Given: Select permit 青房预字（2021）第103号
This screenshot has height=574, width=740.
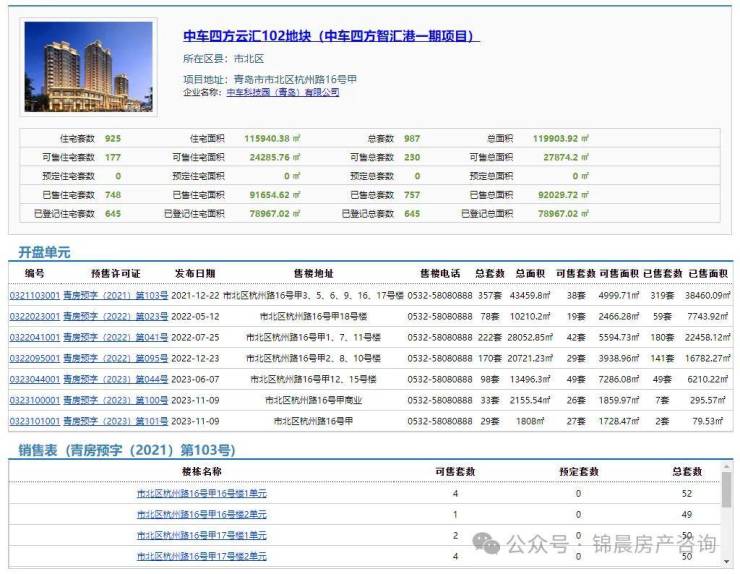Looking at the screenshot, I should pos(115,296).
